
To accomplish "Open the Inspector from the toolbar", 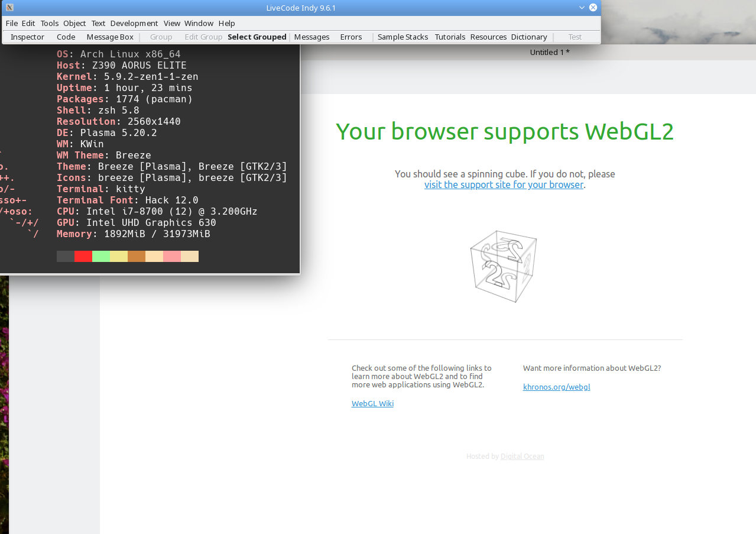I will 27,37.
